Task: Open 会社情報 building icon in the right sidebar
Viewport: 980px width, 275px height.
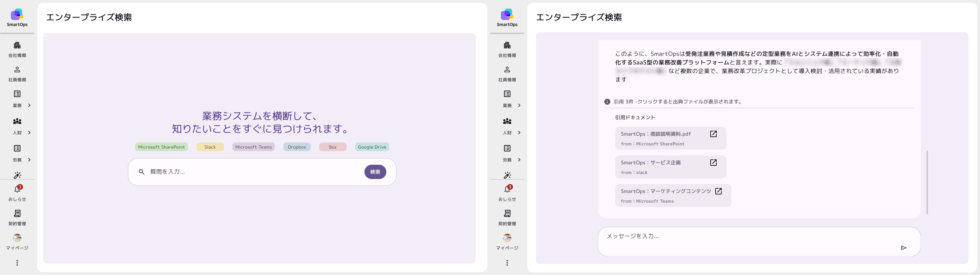Action: point(507,45)
